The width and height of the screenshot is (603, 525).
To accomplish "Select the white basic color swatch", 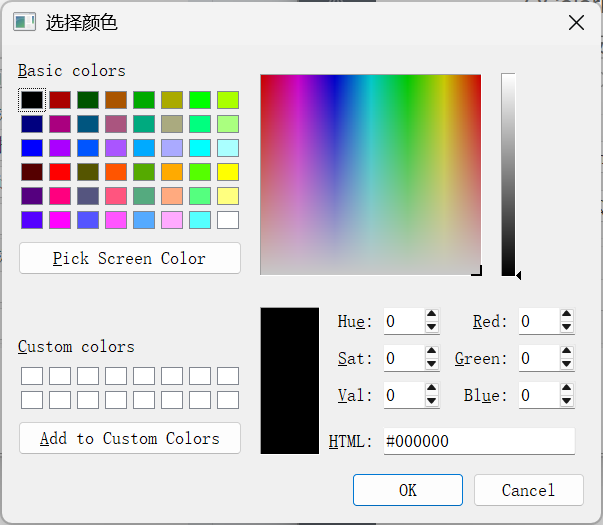I will pos(228,220).
